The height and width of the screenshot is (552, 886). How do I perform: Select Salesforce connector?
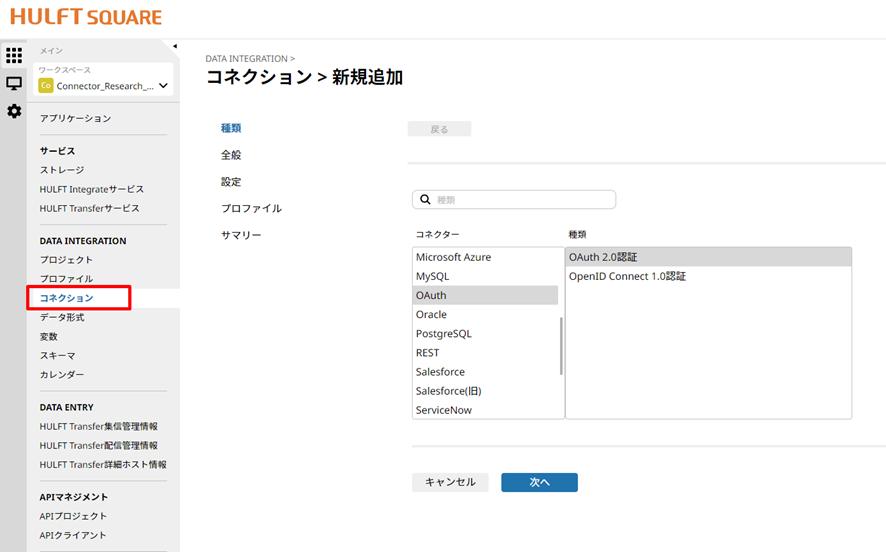(x=485, y=372)
